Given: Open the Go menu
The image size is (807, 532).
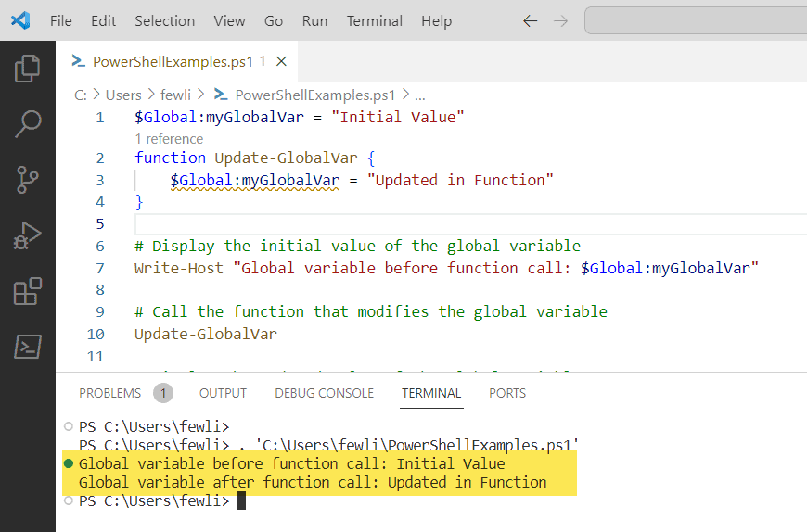Looking at the screenshot, I should [274, 21].
